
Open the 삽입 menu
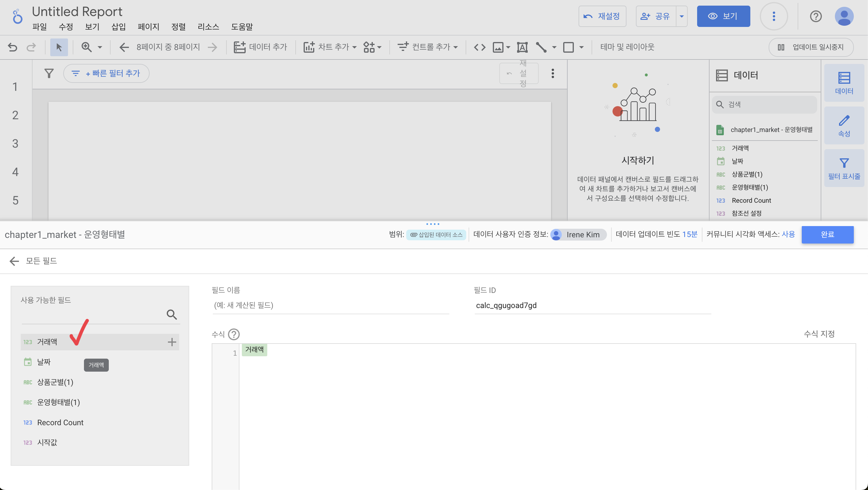[118, 27]
